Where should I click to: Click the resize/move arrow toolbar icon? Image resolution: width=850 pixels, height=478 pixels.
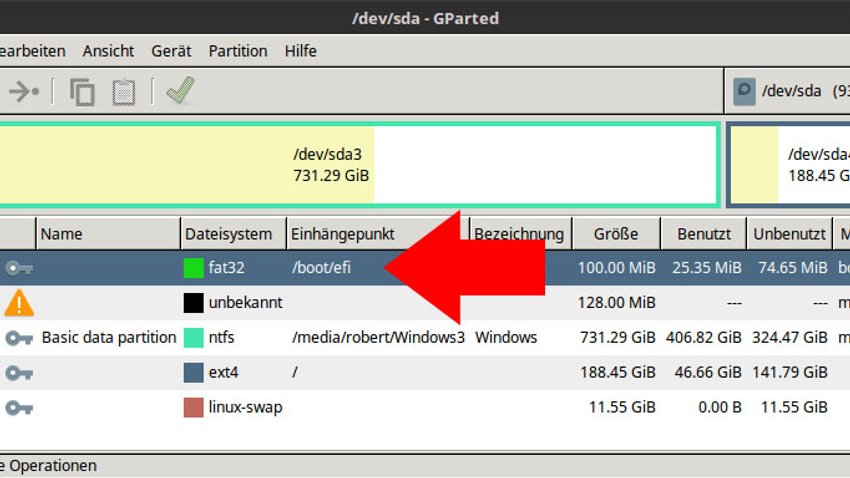(24, 91)
